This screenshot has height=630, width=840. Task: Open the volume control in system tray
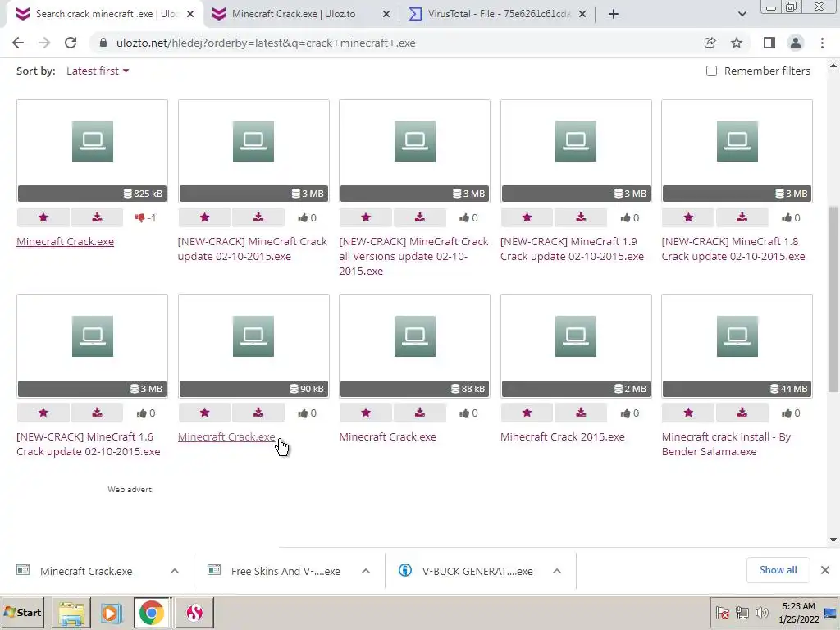point(761,612)
